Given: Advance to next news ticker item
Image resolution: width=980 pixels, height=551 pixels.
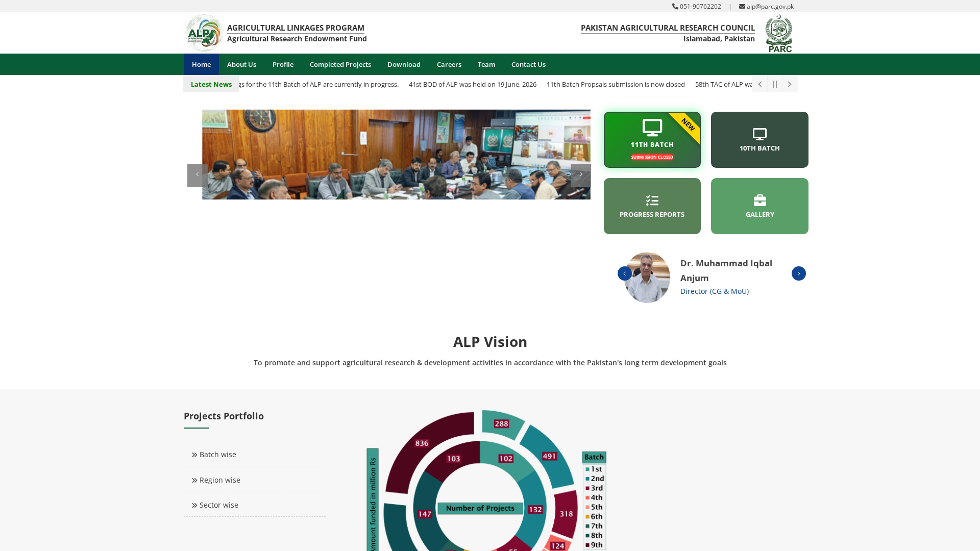Looking at the screenshot, I should [790, 84].
